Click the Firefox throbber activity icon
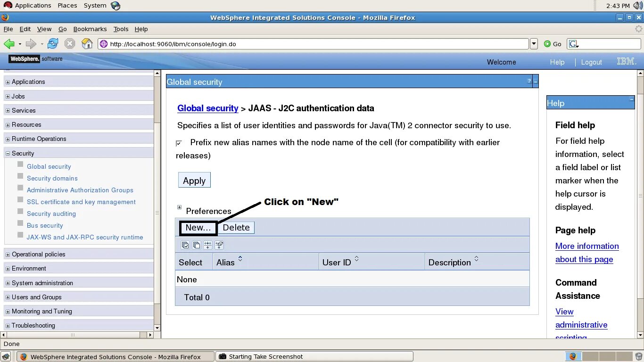The height and width of the screenshot is (362, 644). pyautogui.click(x=639, y=29)
